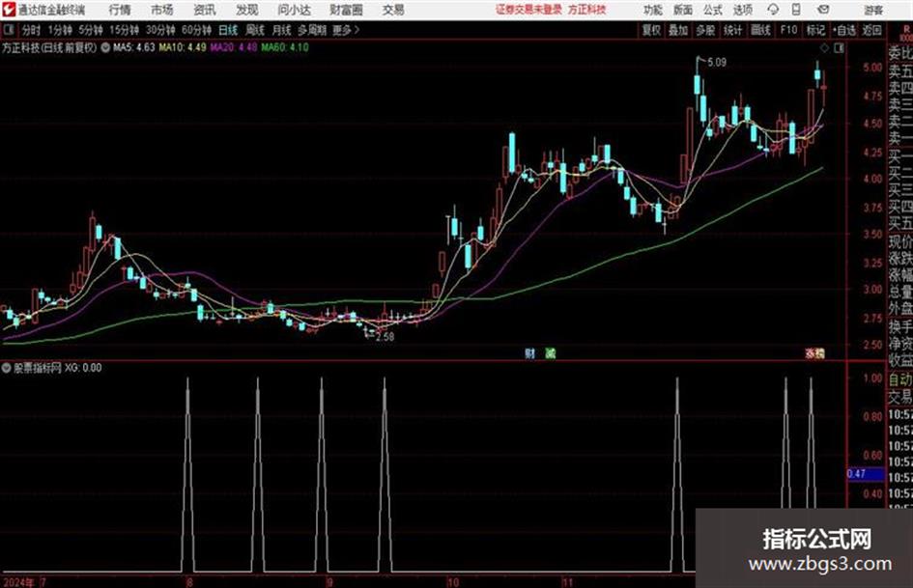Viewport: 913px width, 588px height.
Task: Click the MA20: 4.48 indicator label
Action: [x=234, y=47]
